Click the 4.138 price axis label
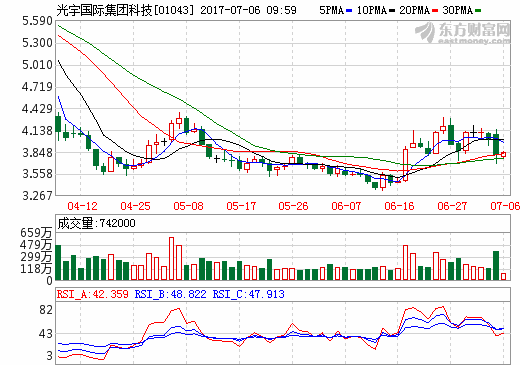Image resolution: width=520 pixels, height=365 pixels. [37, 131]
